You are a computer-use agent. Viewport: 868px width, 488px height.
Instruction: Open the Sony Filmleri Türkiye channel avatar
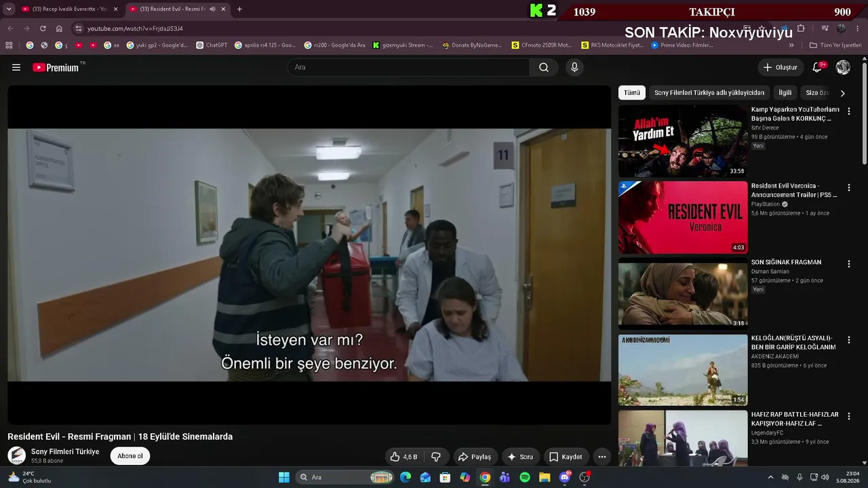[x=17, y=455]
